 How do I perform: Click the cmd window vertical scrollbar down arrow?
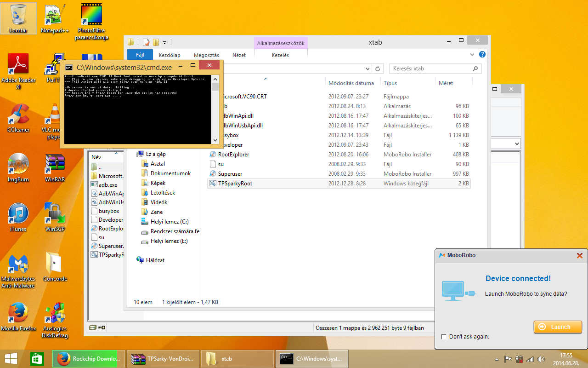215,140
